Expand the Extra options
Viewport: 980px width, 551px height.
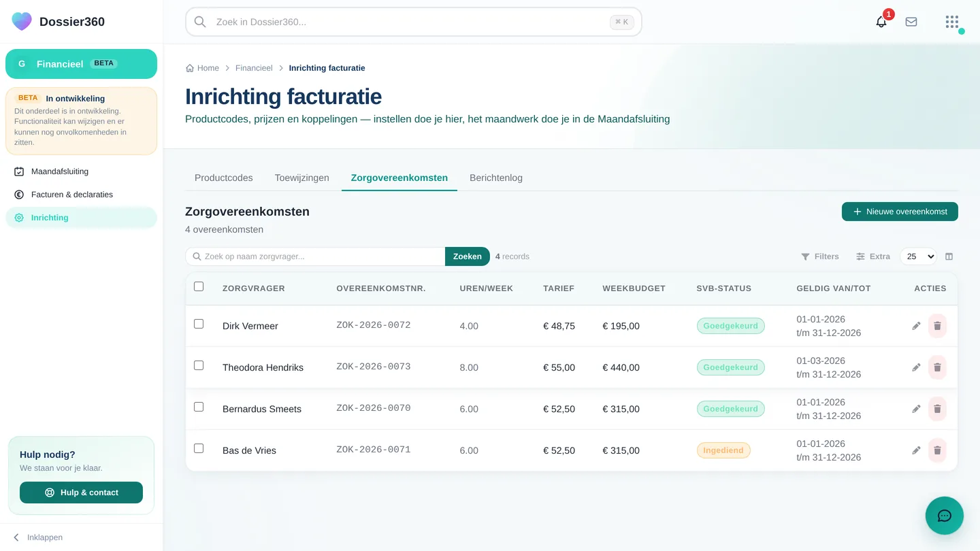click(873, 256)
